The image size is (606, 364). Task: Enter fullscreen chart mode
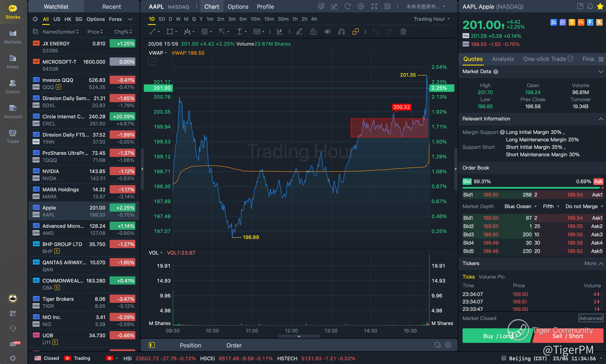(x=374, y=6)
